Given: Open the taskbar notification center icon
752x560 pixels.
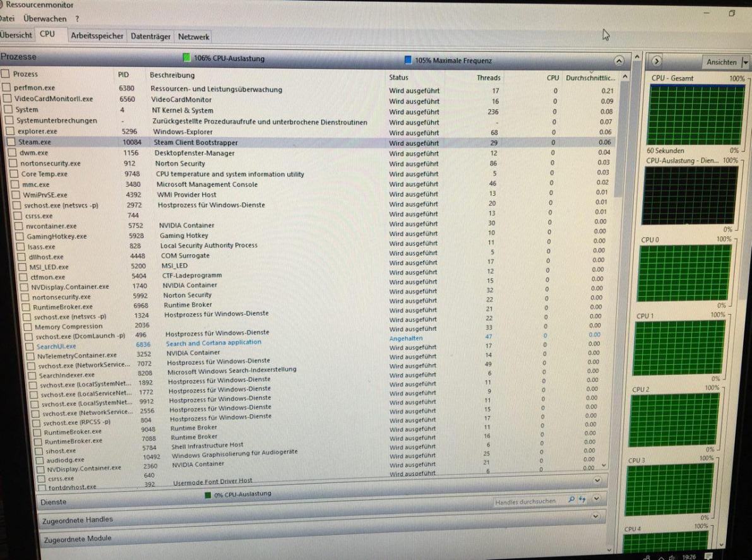Looking at the screenshot, I should [708, 556].
